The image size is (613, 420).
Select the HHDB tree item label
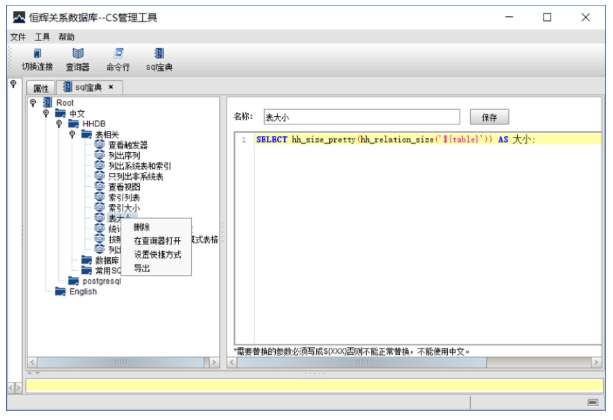point(94,124)
